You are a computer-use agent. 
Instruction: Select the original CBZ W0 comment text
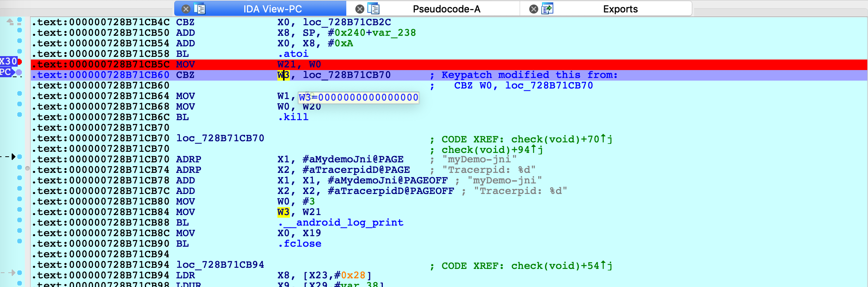tap(523, 85)
